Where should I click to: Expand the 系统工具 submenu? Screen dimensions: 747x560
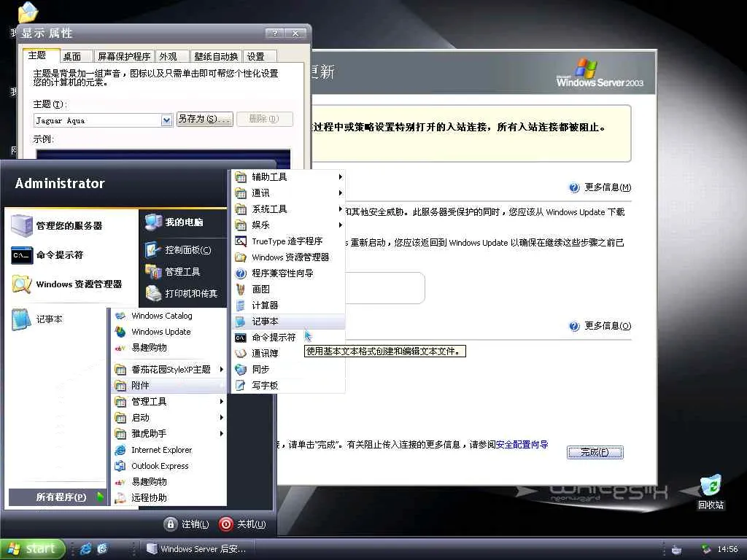288,209
